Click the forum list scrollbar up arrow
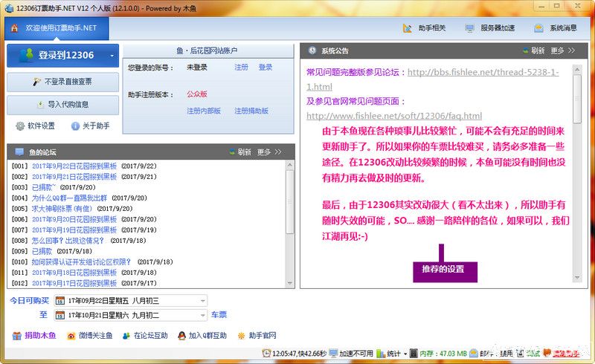 (290, 165)
